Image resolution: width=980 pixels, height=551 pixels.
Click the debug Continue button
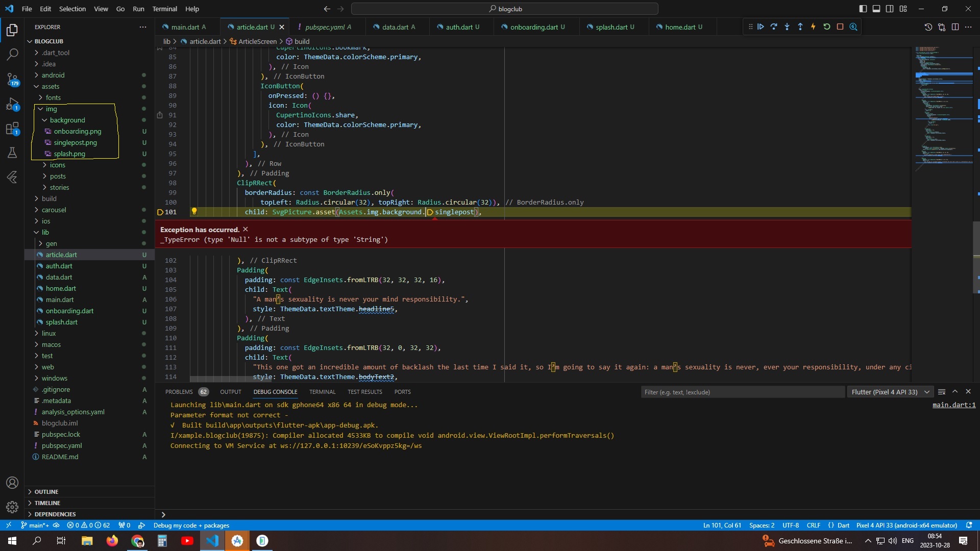[761, 27]
